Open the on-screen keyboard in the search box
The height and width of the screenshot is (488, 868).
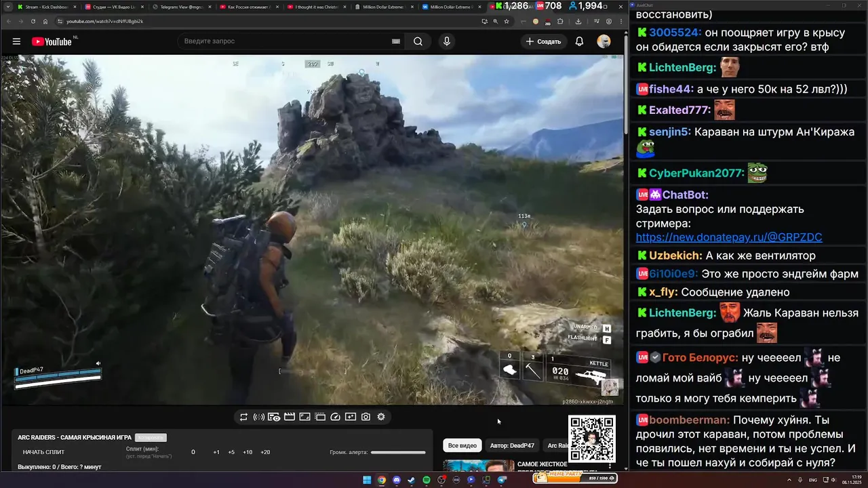pyautogui.click(x=396, y=41)
